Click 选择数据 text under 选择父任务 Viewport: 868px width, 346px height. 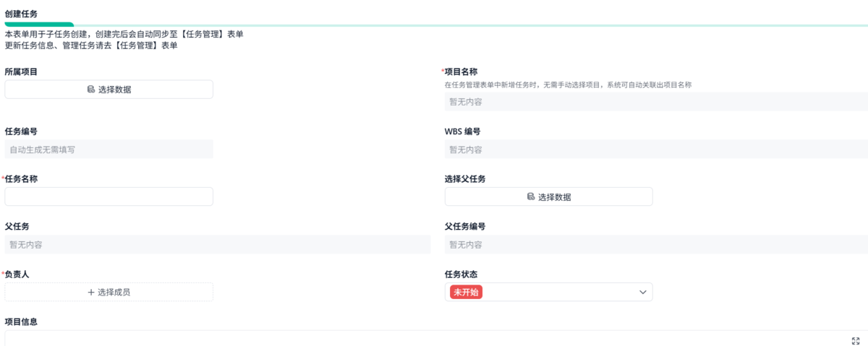pyautogui.click(x=555, y=196)
